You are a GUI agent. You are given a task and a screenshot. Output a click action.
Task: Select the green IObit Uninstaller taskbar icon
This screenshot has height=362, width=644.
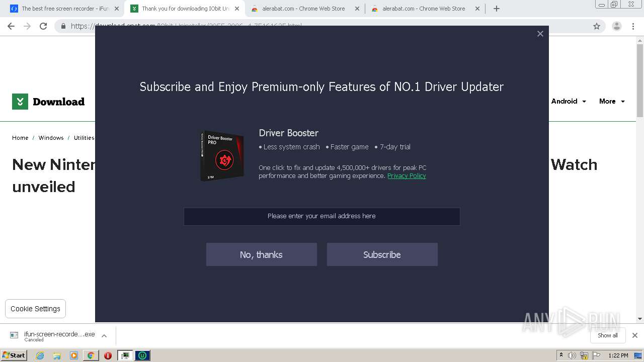tap(142, 355)
